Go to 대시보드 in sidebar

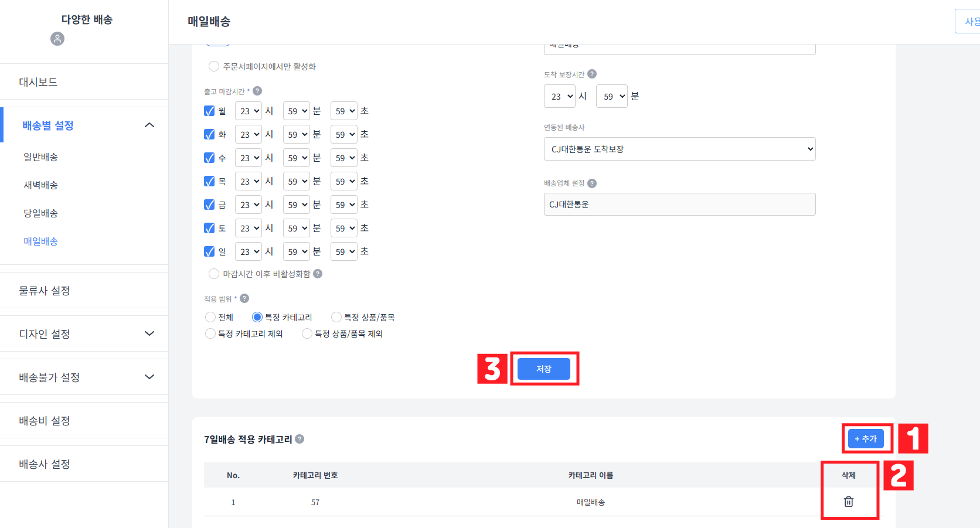[x=38, y=82]
